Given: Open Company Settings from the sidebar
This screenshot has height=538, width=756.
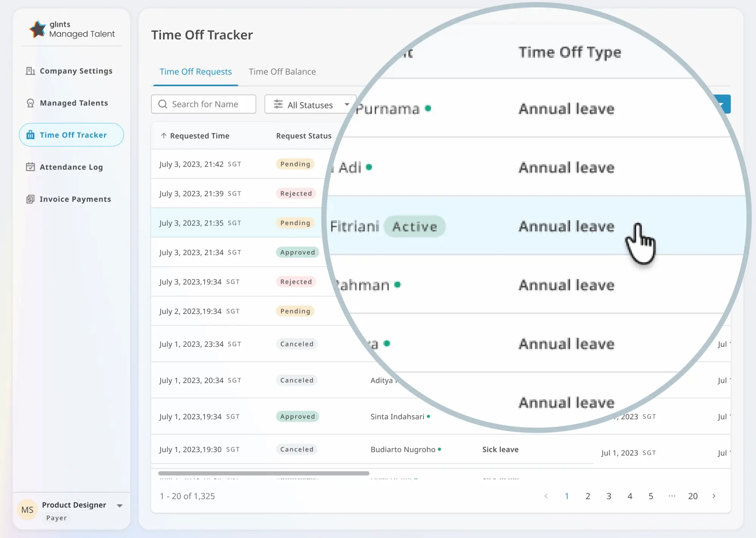Looking at the screenshot, I should [x=75, y=71].
